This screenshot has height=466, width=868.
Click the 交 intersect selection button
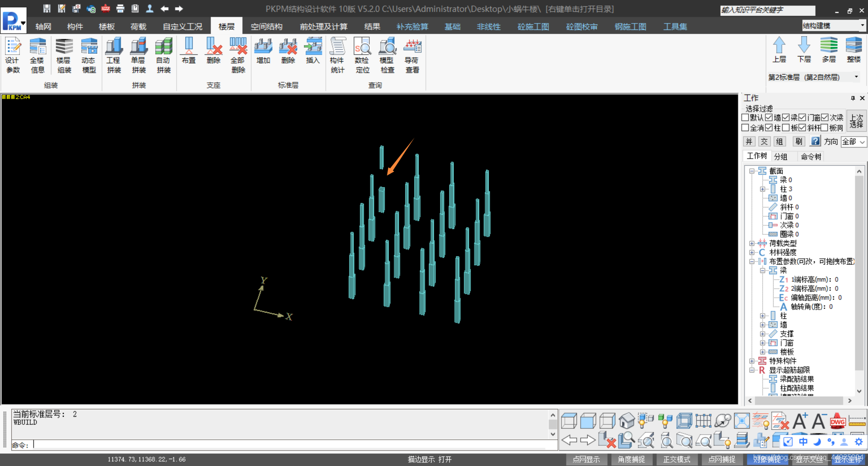coord(764,142)
